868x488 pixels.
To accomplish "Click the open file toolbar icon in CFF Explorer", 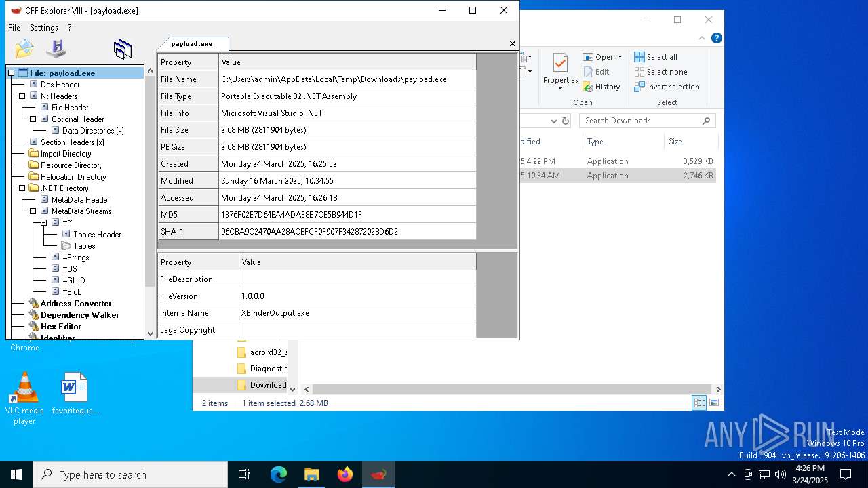I will pyautogui.click(x=24, y=49).
